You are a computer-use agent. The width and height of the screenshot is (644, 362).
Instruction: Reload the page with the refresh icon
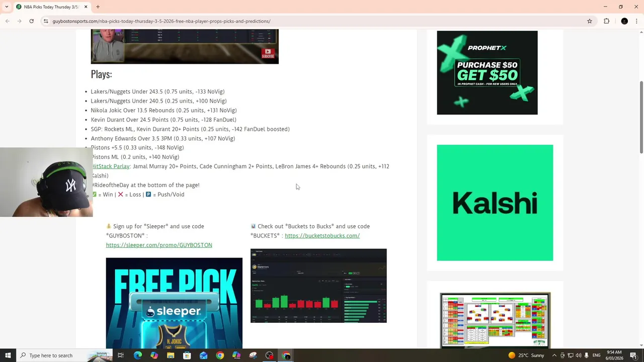coord(31,21)
